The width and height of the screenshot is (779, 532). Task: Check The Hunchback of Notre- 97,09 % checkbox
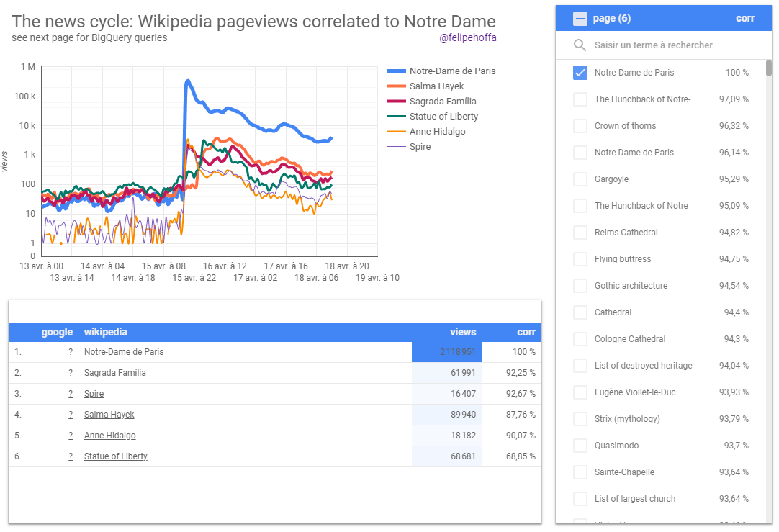(x=580, y=99)
